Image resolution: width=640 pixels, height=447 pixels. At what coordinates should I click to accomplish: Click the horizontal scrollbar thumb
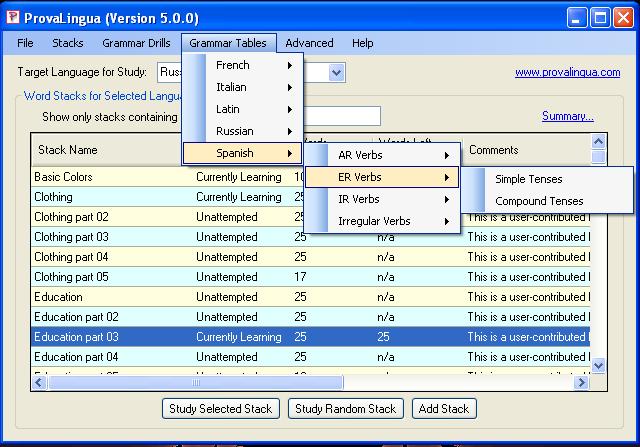(196, 383)
